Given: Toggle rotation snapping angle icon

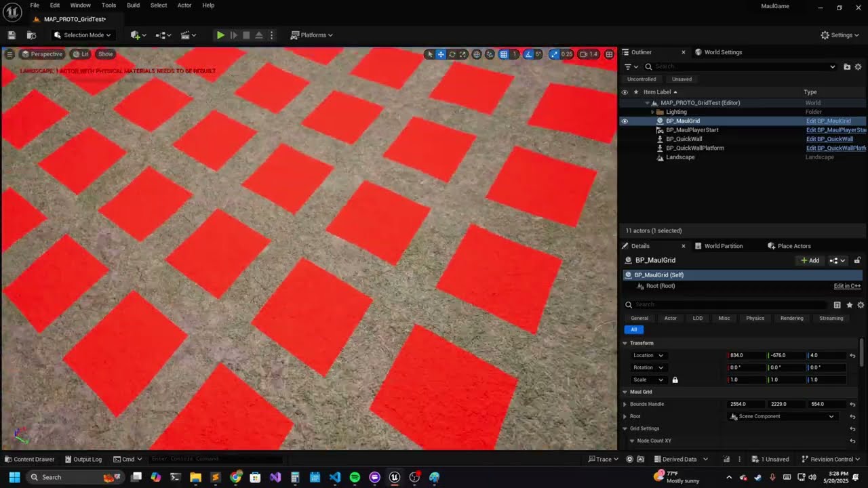Looking at the screenshot, I should tap(528, 54).
